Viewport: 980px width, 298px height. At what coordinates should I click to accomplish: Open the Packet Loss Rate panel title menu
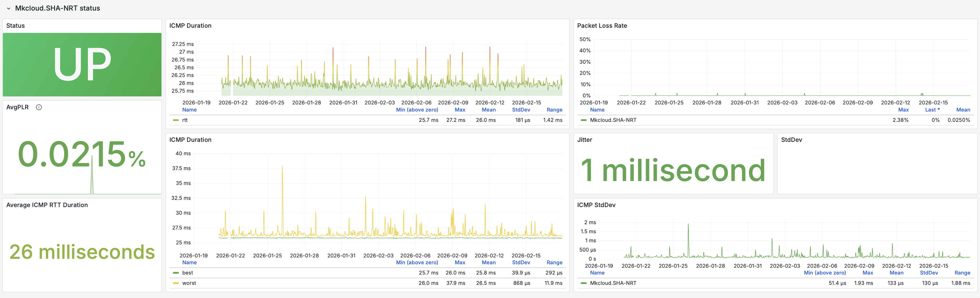(x=602, y=26)
